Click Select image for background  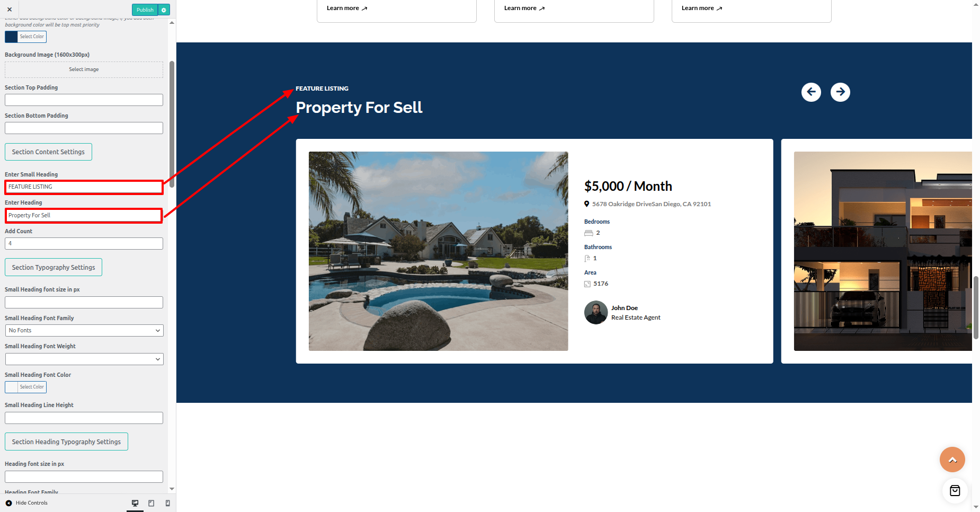tap(84, 69)
